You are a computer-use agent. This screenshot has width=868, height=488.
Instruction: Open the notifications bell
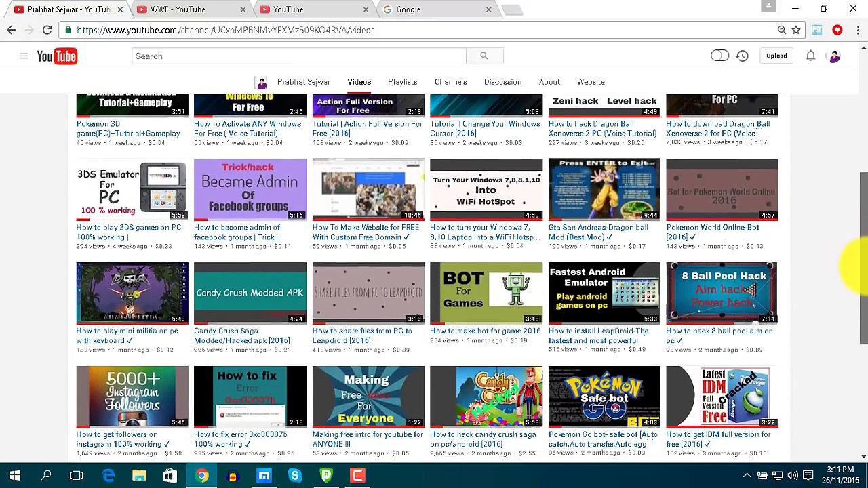point(810,56)
